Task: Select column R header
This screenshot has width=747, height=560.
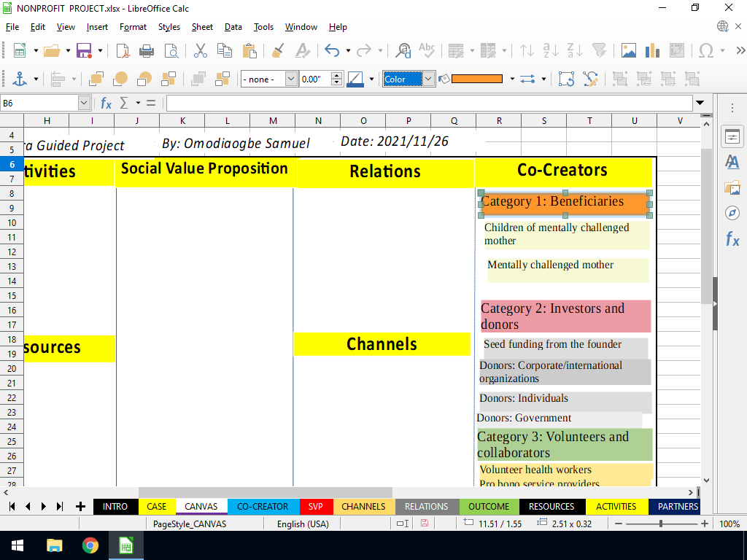Action: 499,121
